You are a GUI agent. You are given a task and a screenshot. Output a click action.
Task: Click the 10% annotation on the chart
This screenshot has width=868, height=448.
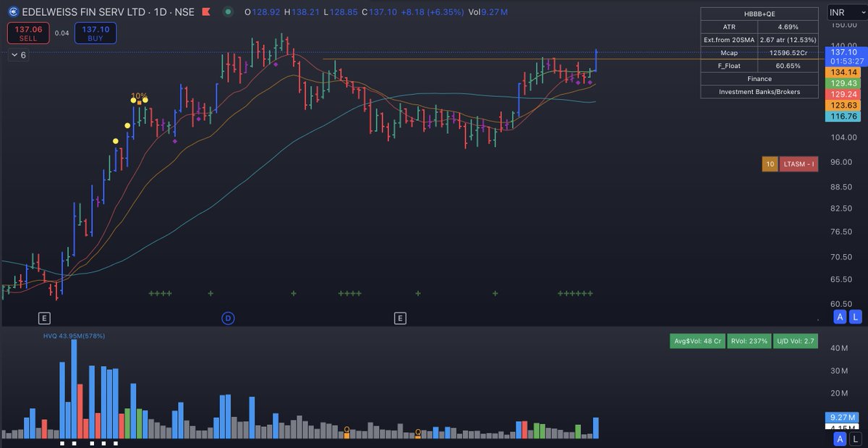tap(139, 96)
